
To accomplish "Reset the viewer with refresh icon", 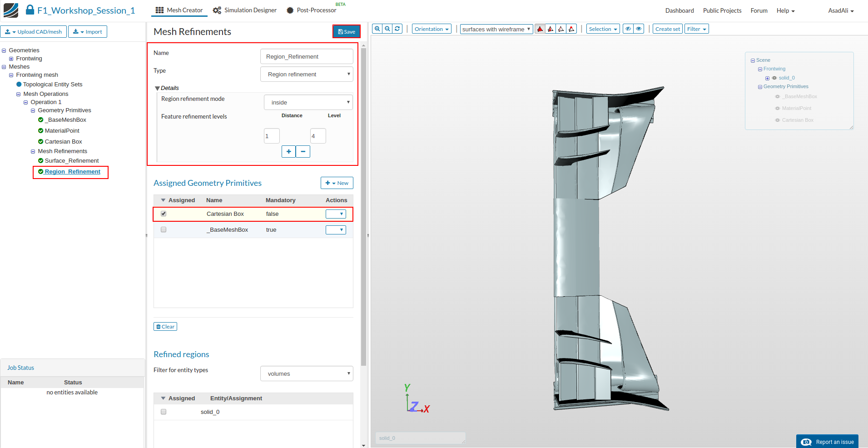I will pyautogui.click(x=397, y=29).
